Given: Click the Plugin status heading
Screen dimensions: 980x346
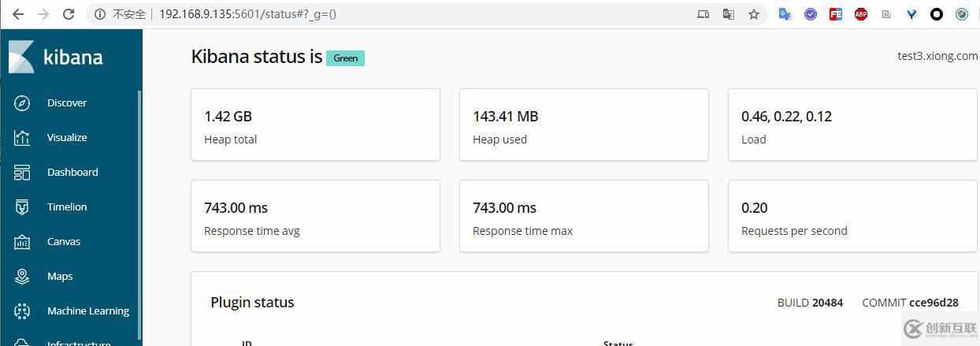Looking at the screenshot, I should coord(252,303).
